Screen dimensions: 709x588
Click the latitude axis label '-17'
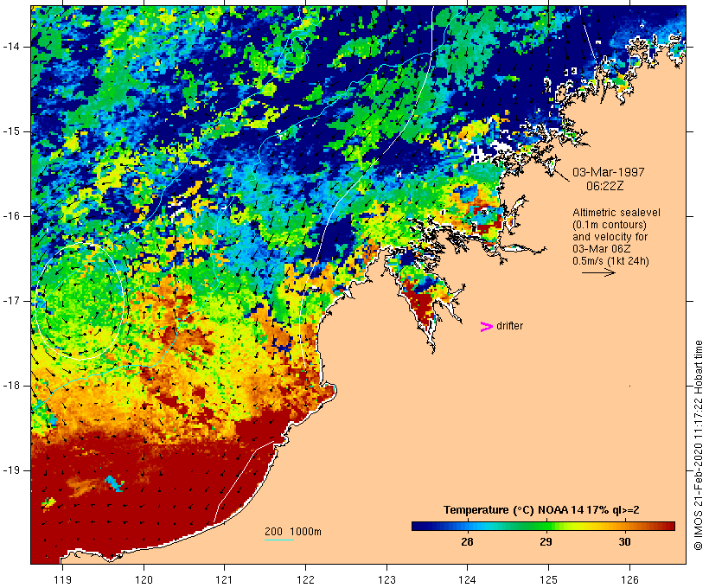point(10,301)
